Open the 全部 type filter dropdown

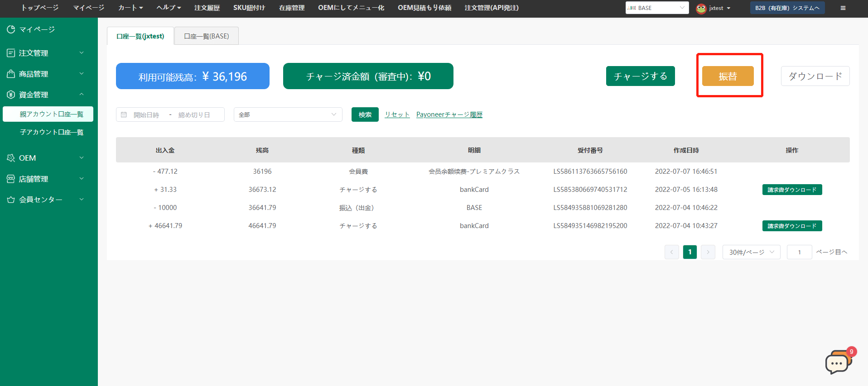(288, 114)
